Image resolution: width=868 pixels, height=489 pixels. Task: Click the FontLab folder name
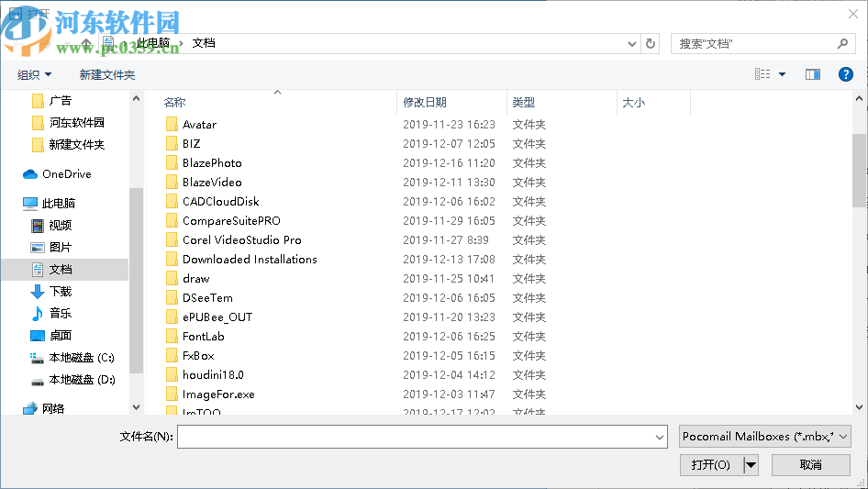click(203, 337)
